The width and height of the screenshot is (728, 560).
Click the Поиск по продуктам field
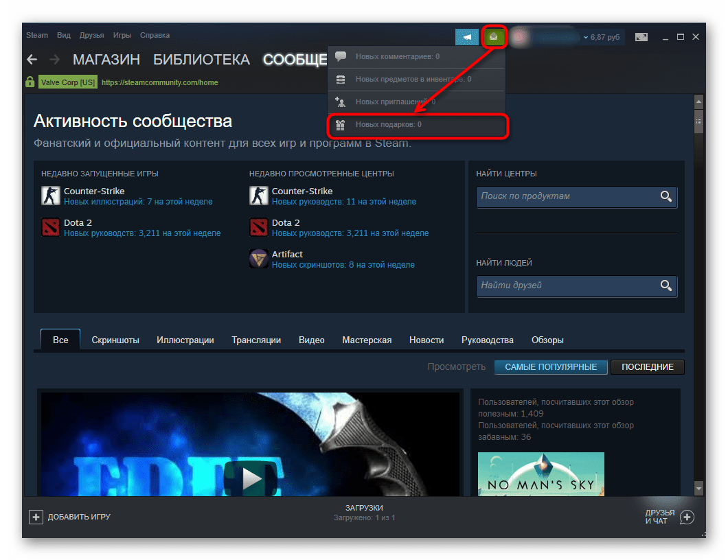tap(577, 197)
